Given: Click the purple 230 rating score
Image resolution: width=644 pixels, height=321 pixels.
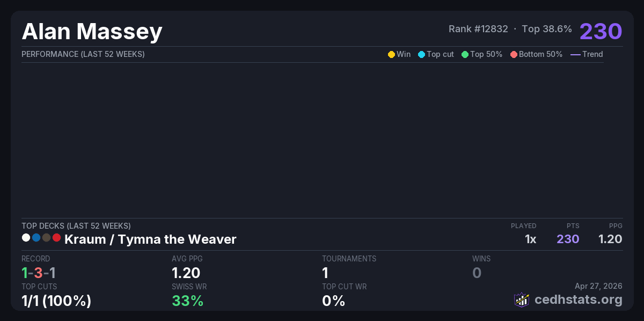Looking at the screenshot, I should 601,31.
